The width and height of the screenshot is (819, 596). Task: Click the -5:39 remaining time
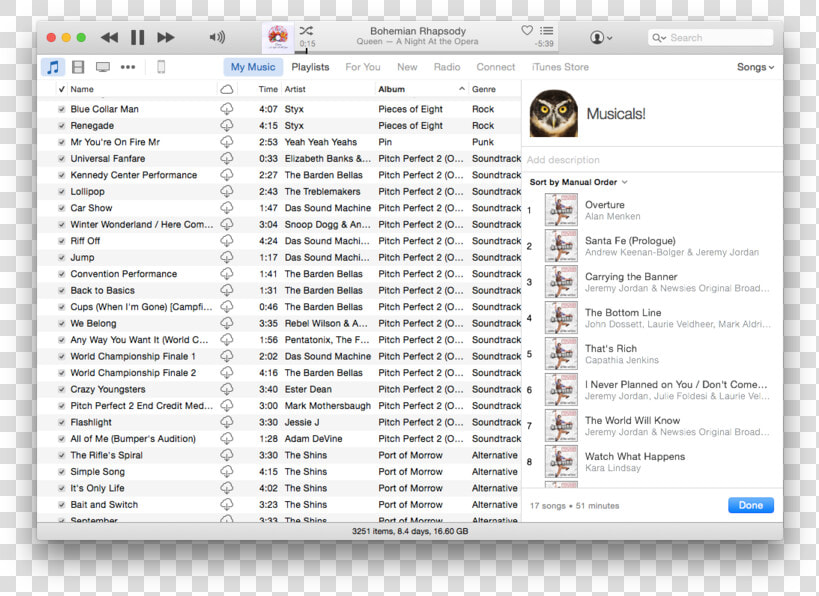click(x=544, y=44)
